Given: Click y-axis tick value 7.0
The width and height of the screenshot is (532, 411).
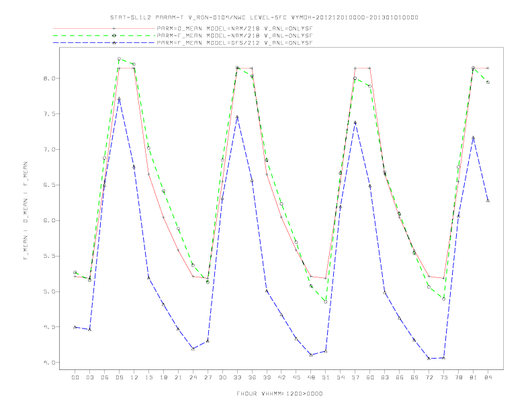Looking at the screenshot, I should pyautogui.click(x=48, y=150).
